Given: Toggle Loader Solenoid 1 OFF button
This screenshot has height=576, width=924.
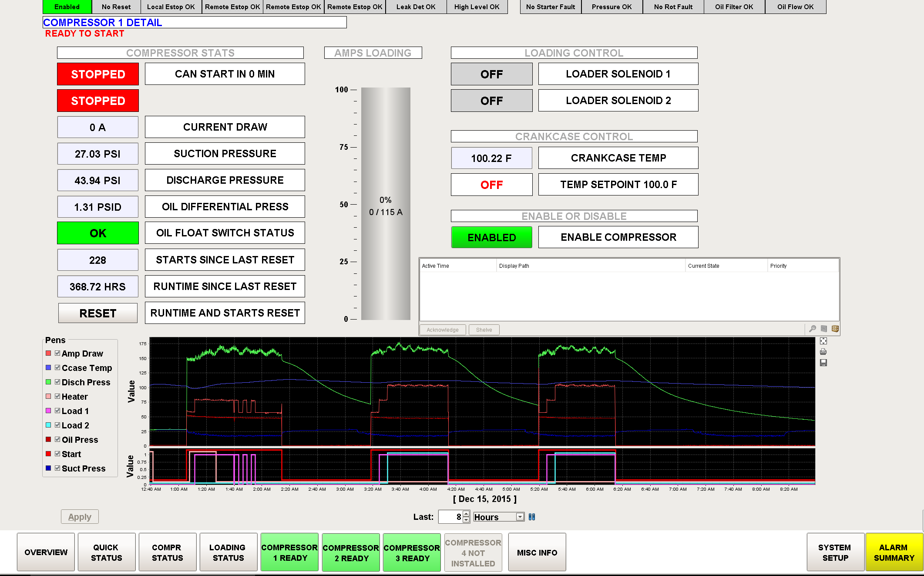Looking at the screenshot, I should (x=491, y=74).
